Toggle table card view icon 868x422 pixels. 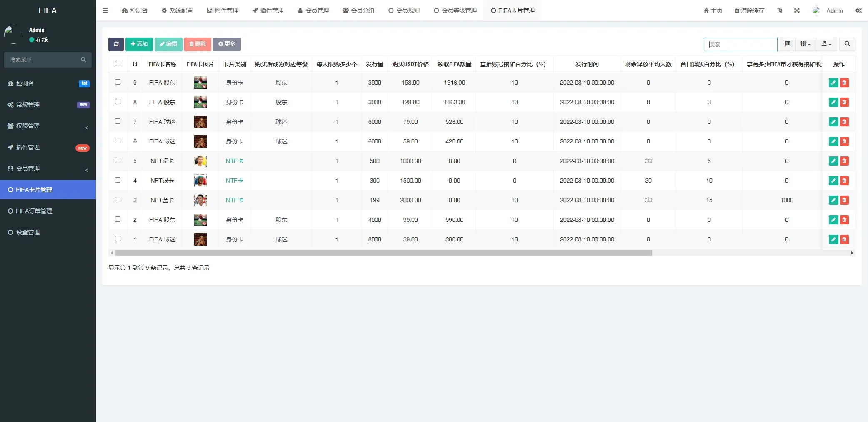788,44
